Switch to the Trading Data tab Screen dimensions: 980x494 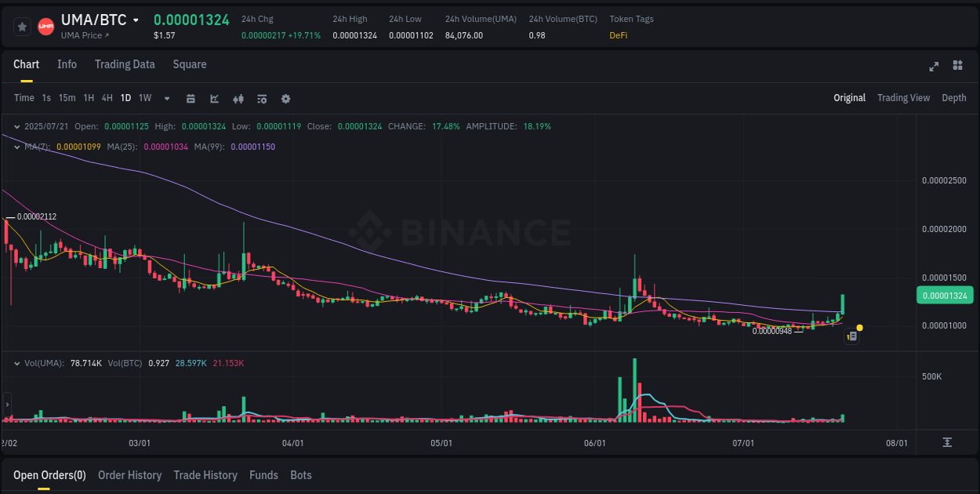[x=125, y=64]
